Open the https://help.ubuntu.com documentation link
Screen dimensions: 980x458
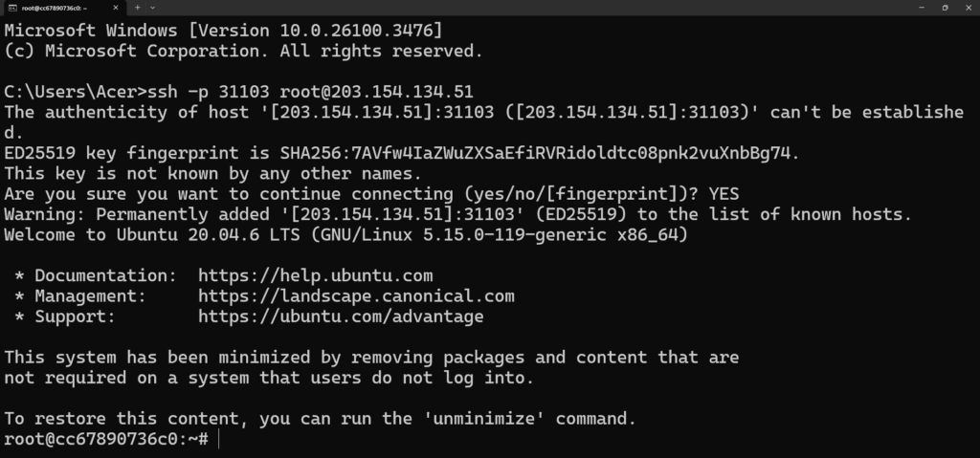[316, 275]
